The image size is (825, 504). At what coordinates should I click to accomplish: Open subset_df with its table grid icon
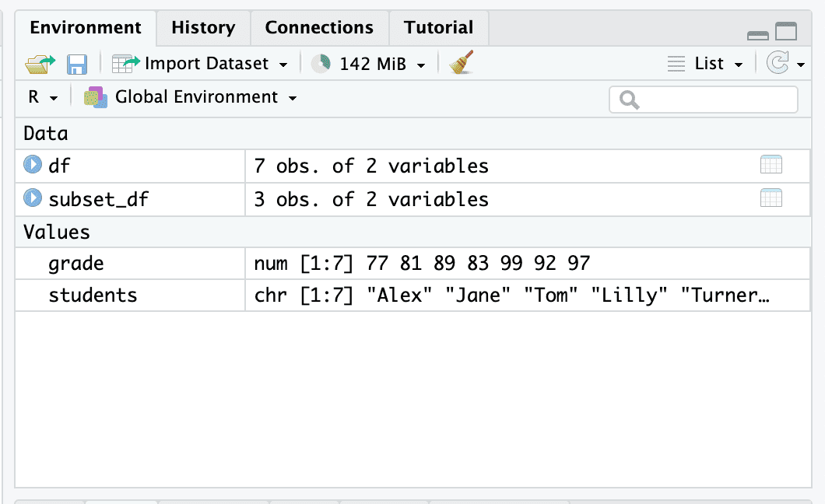coord(771,198)
